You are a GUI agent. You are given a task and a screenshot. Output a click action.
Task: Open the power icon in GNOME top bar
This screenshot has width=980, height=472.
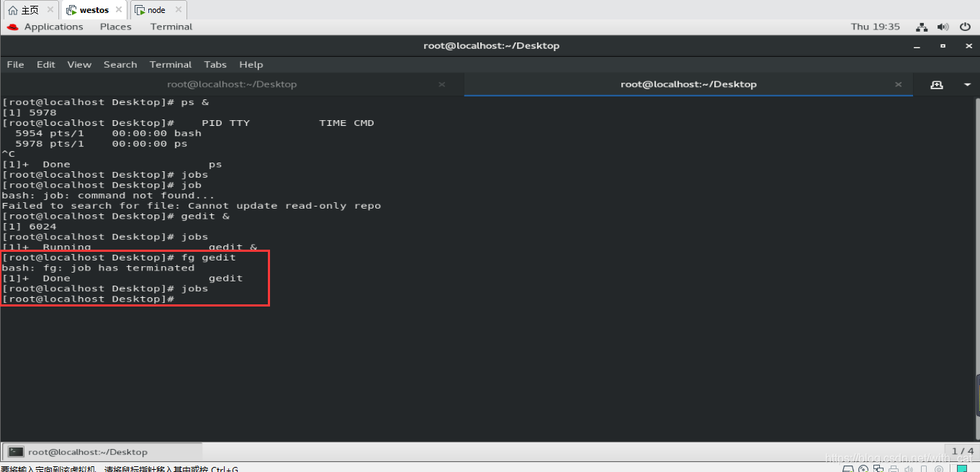click(966, 27)
